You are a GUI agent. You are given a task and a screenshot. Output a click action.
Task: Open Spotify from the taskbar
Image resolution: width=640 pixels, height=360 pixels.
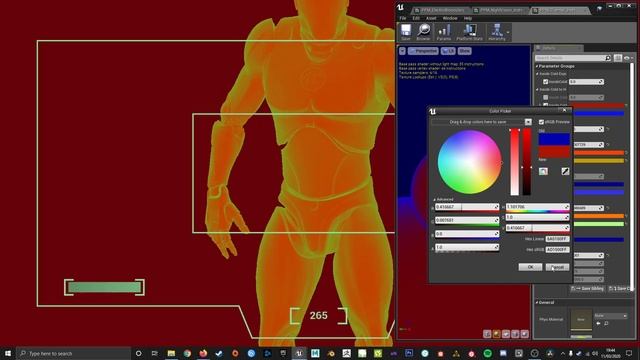click(x=487, y=353)
